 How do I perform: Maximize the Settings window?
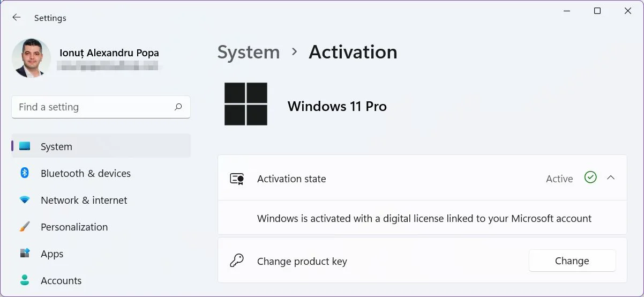[597, 11]
